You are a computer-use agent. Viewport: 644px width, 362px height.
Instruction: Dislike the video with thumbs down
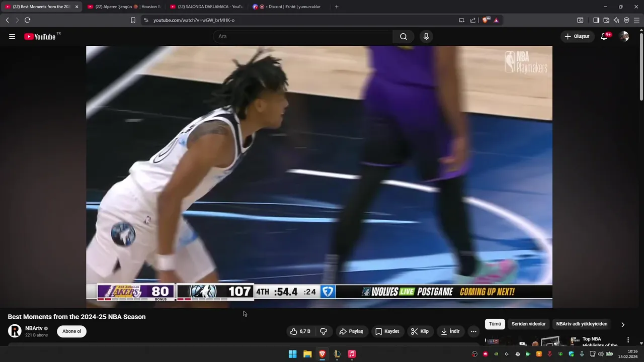[x=324, y=331]
